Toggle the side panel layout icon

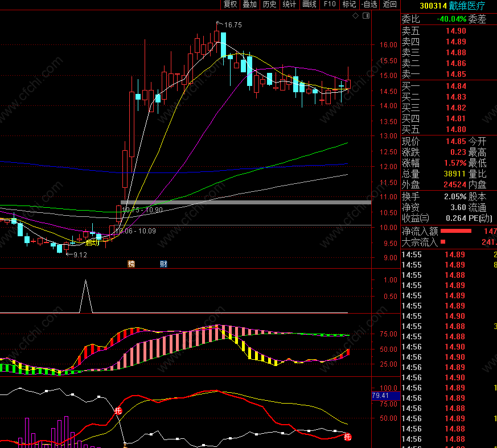pyautogui.click(x=366, y=15)
